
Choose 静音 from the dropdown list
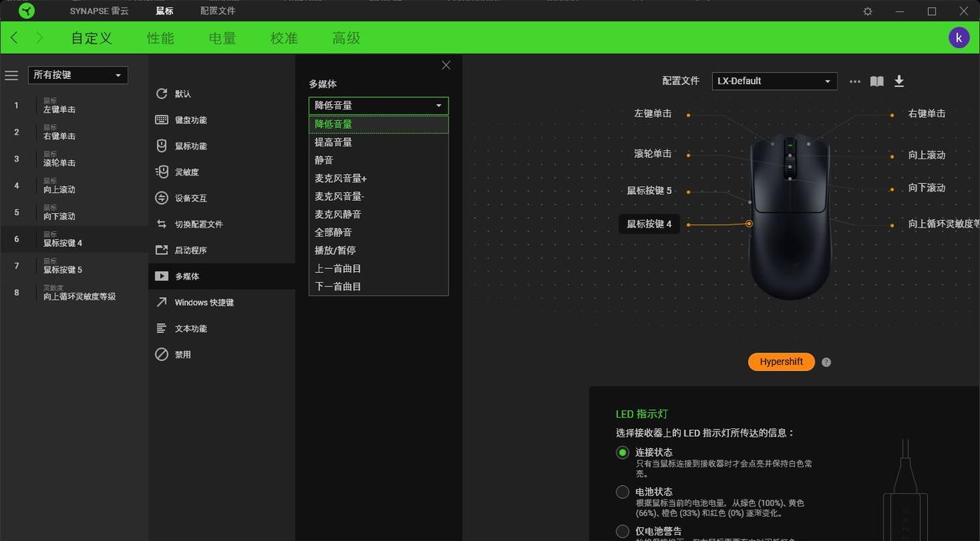click(x=378, y=160)
